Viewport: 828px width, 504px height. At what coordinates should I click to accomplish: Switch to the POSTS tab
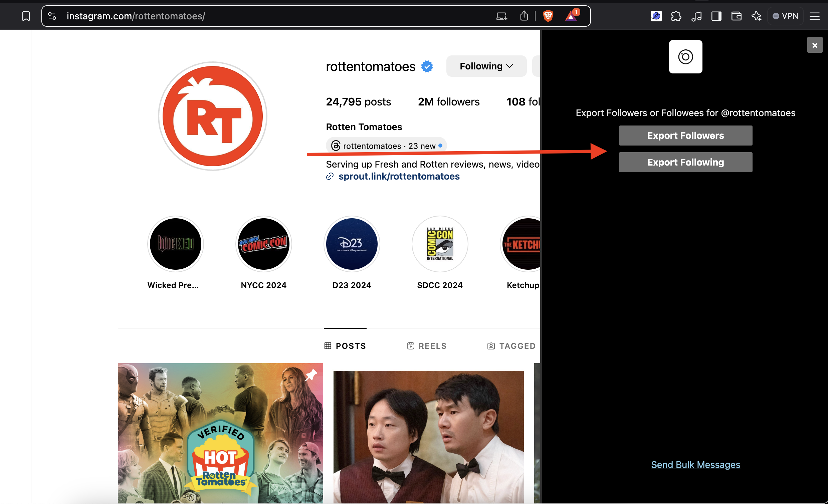345,346
